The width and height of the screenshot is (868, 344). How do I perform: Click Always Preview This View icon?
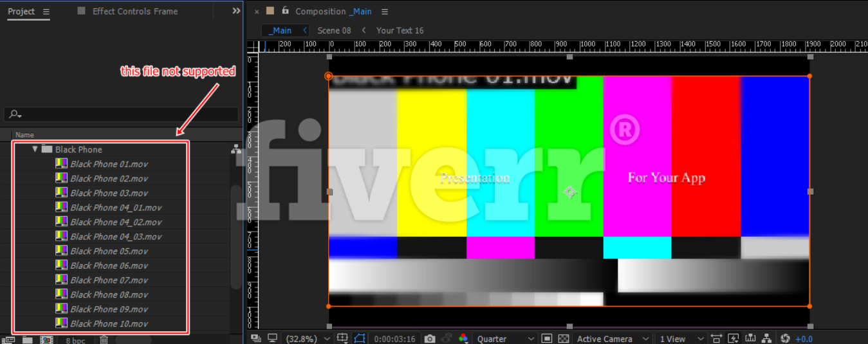[256, 338]
